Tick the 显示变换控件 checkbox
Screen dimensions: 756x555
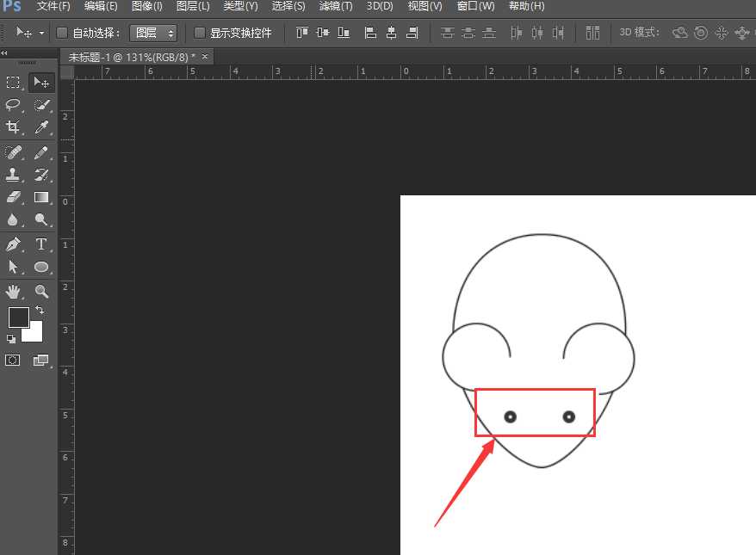[x=200, y=34]
